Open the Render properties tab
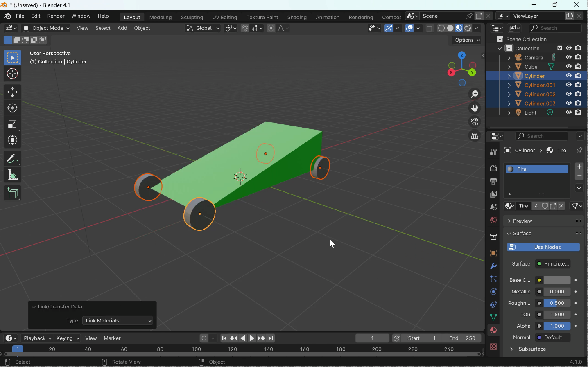Screen dimensions: 588x367 (494, 169)
